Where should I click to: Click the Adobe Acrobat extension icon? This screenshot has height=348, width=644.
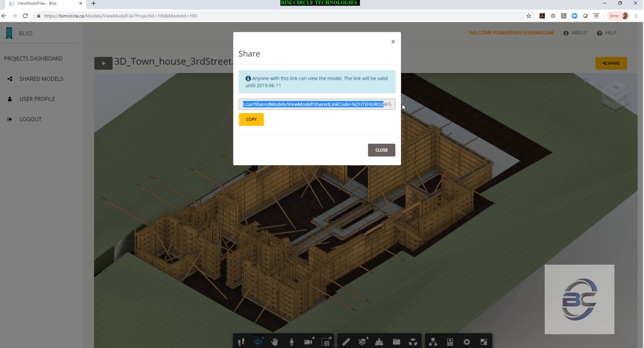(x=542, y=16)
